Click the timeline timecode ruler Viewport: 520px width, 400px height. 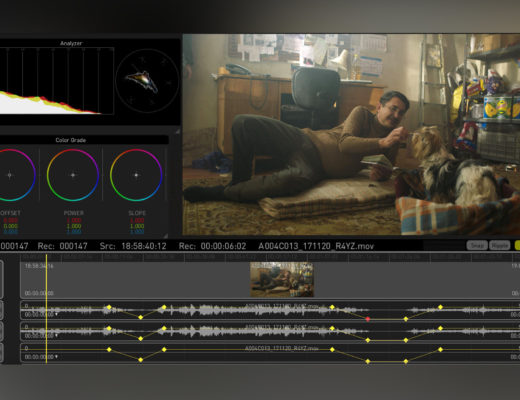coord(270,257)
